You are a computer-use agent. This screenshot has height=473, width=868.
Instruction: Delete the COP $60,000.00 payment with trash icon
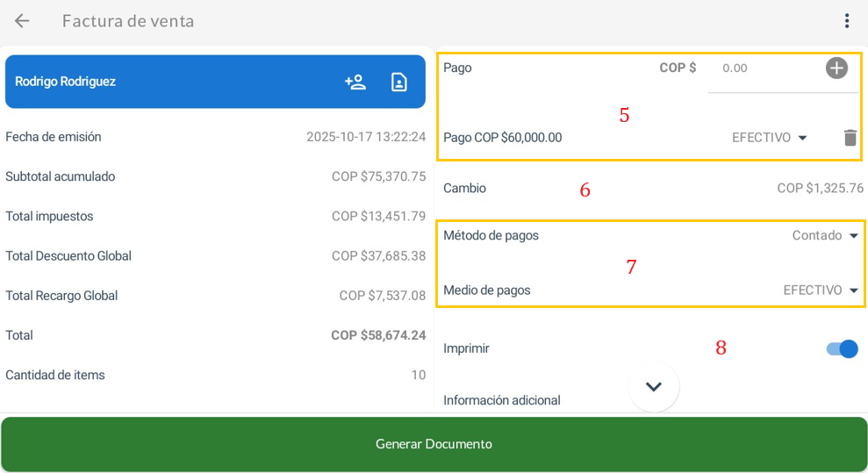click(x=850, y=138)
